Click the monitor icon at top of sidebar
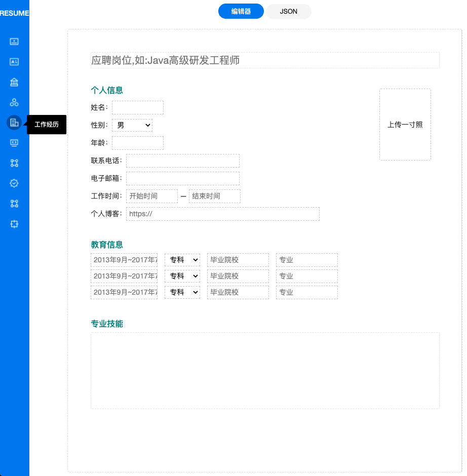Viewport: 467px width, 476px height. (14, 42)
